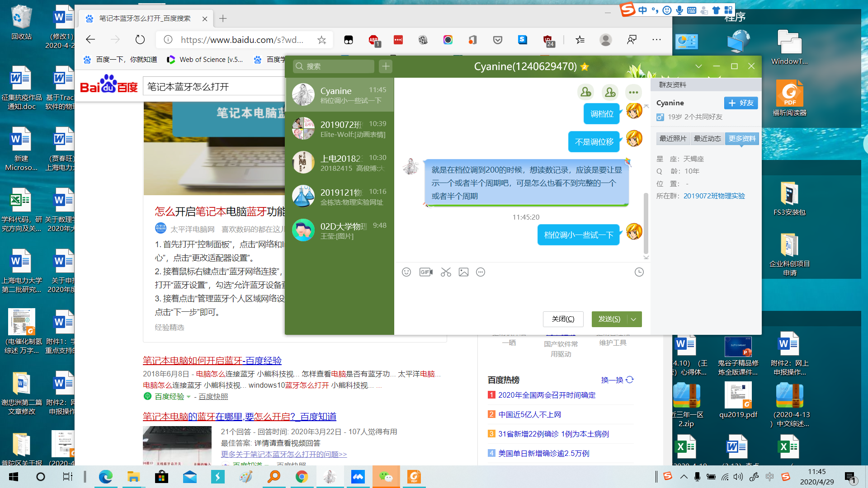868x488 pixels.
Task: Click the refresh page icon in browser
Action: tap(140, 40)
